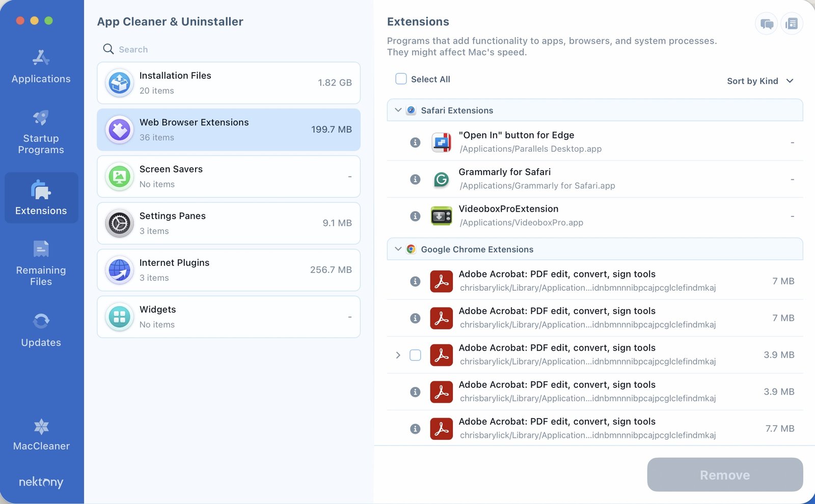Select the Installation Files category
Screen dimensions: 815x504
[228, 83]
